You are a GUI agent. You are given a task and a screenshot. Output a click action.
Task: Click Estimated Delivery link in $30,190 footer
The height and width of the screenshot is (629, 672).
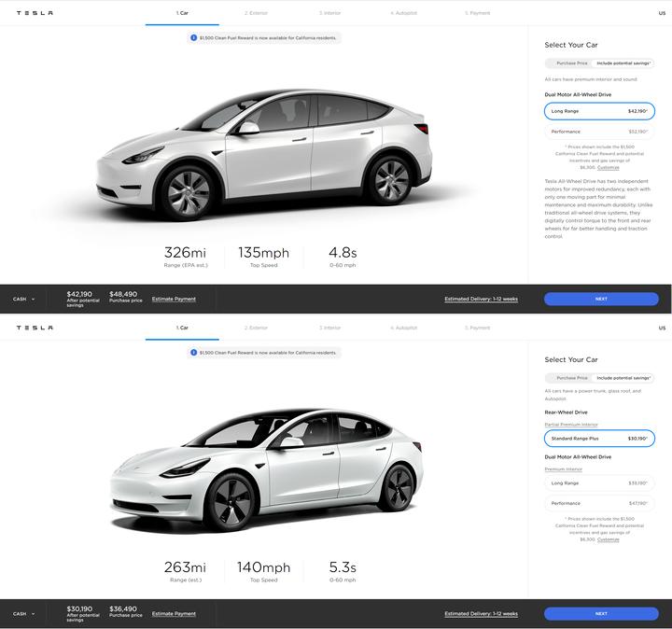click(481, 614)
